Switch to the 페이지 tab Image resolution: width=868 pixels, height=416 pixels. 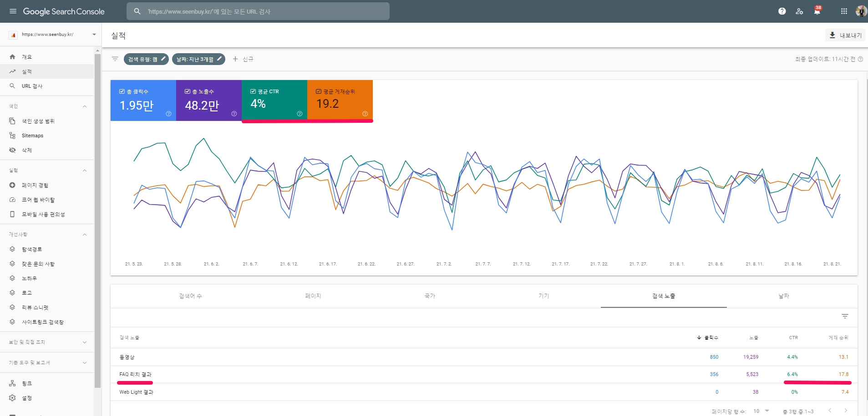(x=313, y=296)
